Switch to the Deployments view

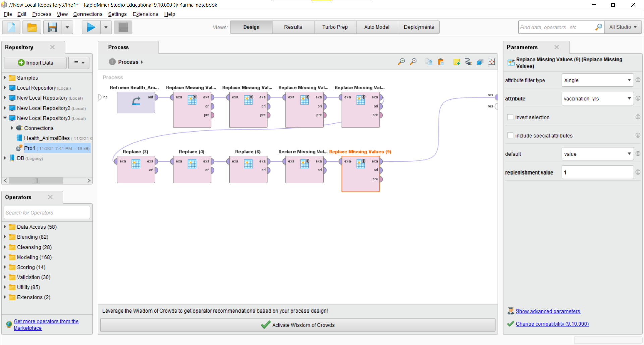[419, 27]
